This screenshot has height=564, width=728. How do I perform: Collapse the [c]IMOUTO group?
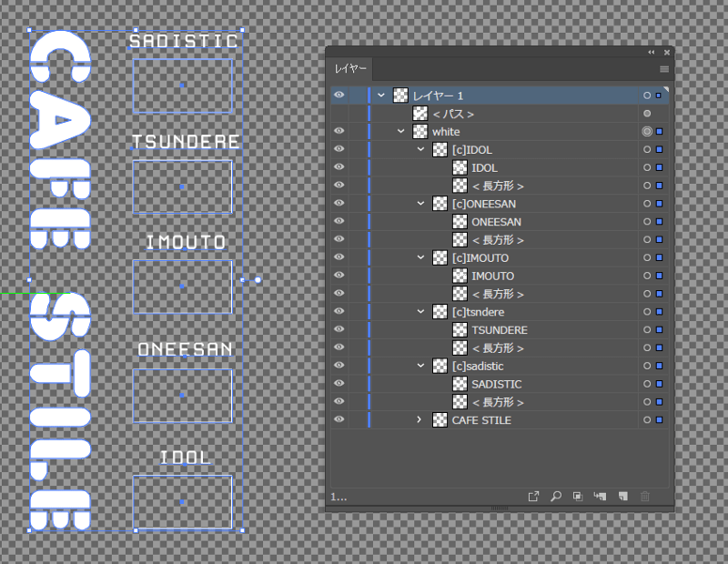[x=420, y=257]
